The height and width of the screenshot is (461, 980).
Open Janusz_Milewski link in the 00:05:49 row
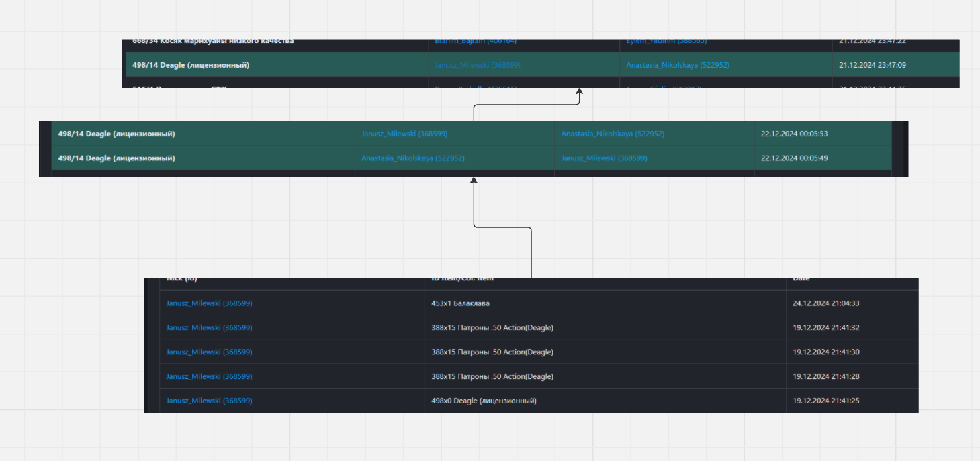pyautogui.click(x=604, y=158)
